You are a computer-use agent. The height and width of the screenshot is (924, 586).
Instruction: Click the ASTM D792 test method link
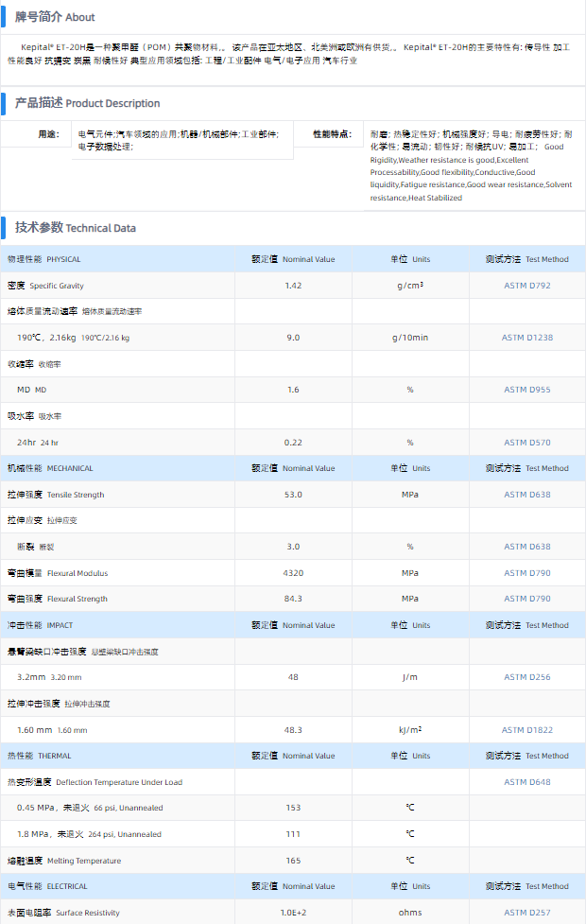(526, 285)
